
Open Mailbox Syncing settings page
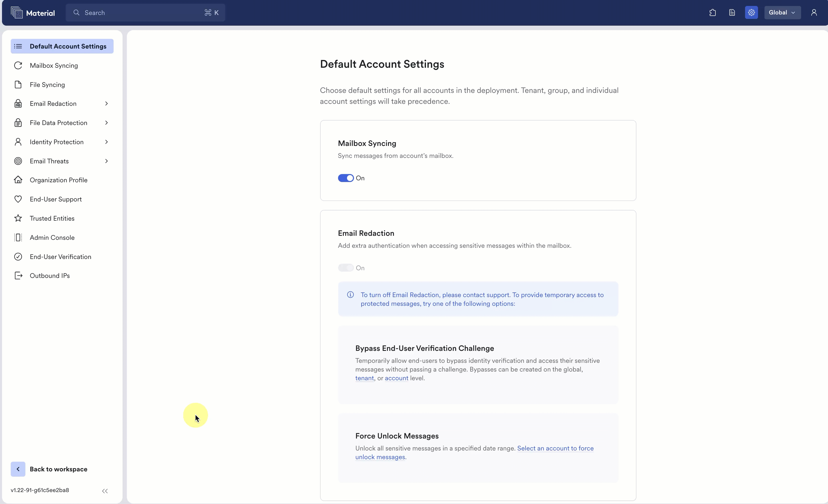point(62,65)
